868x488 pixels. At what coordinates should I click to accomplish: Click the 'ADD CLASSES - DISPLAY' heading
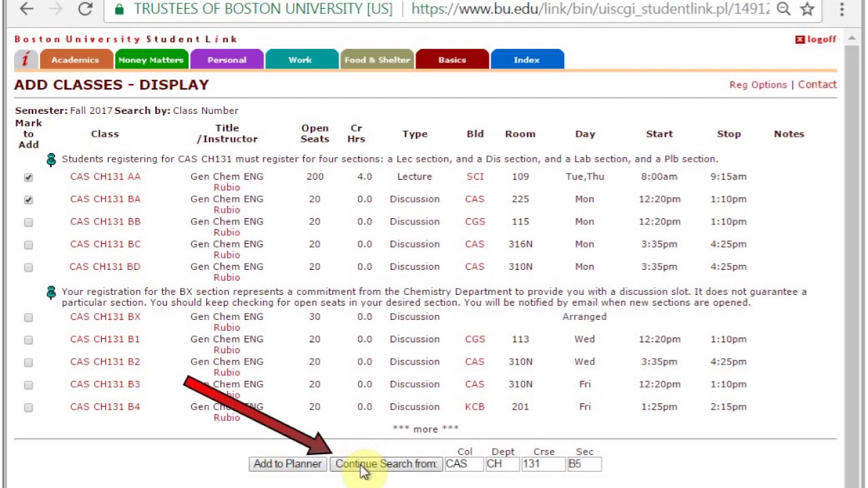pyautogui.click(x=111, y=85)
